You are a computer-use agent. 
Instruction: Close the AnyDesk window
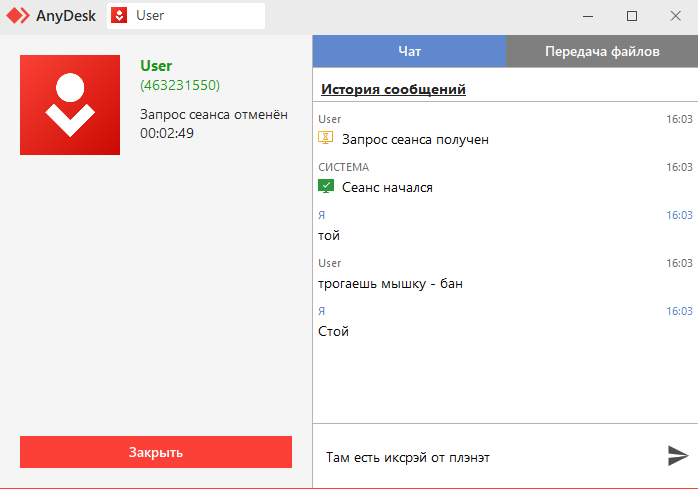pos(675,16)
